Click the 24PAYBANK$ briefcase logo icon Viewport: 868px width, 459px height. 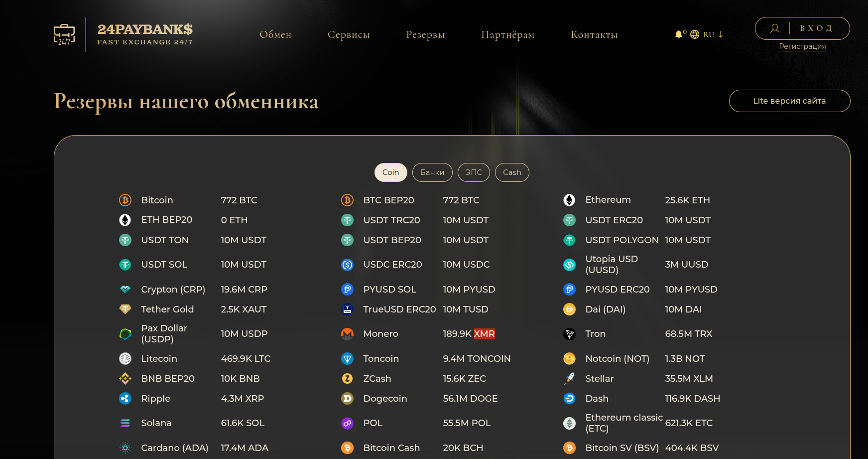click(x=64, y=34)
